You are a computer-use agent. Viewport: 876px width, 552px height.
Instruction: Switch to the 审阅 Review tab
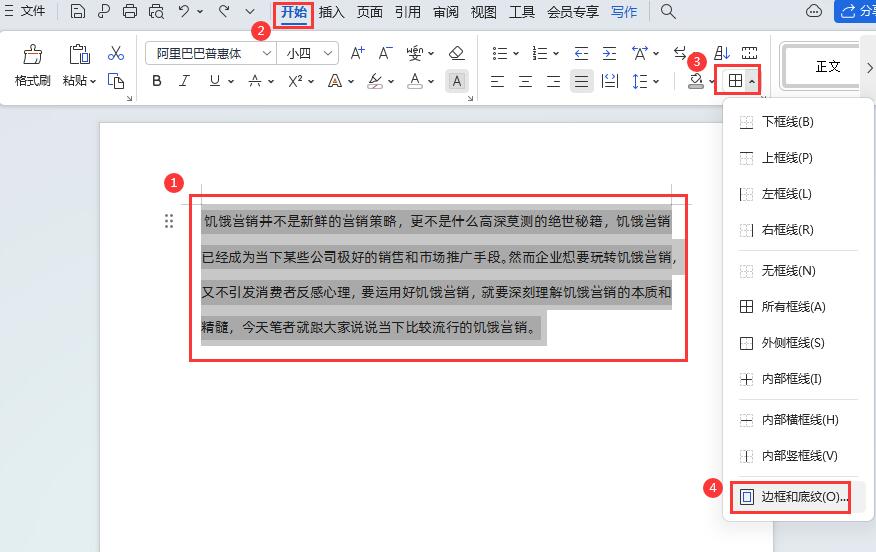point(446,12)
